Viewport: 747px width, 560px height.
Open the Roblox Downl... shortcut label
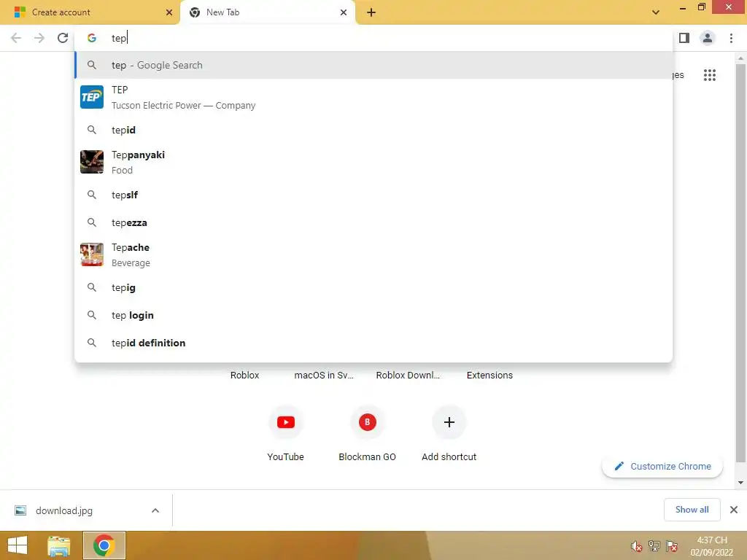pyautogui.click(x=408, y=376)
